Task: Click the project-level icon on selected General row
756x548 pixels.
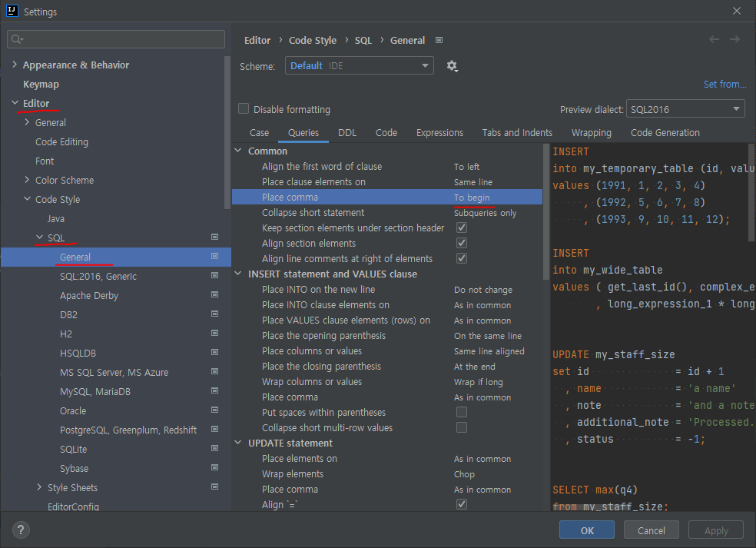Action: (x=214, y=256)
